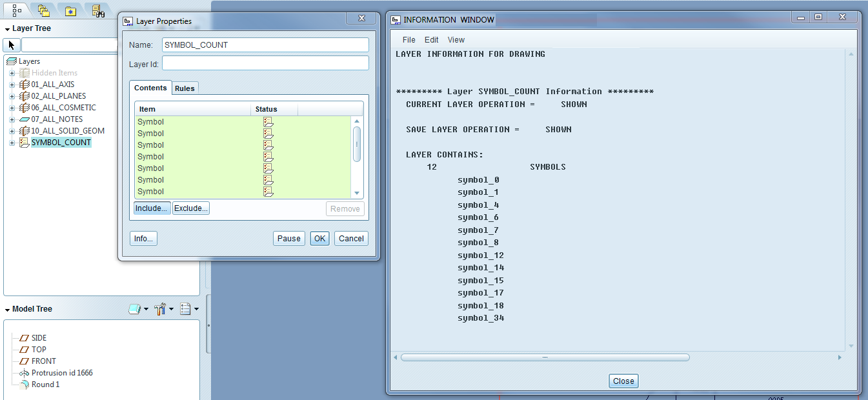This screenshot has height=400, width=868.
Task: Open the favorites tab icon
Action: pos(71,10)
